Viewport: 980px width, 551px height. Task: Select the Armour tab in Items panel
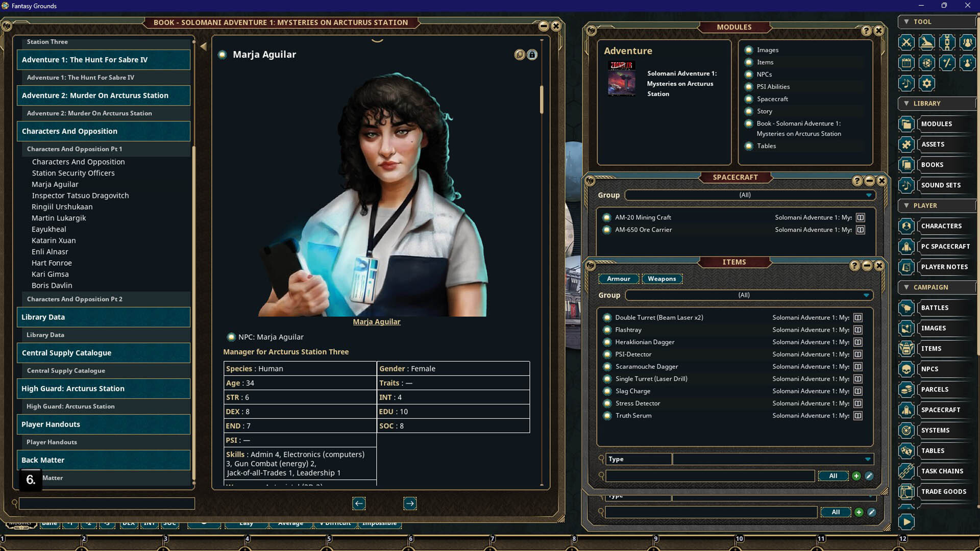619,279
